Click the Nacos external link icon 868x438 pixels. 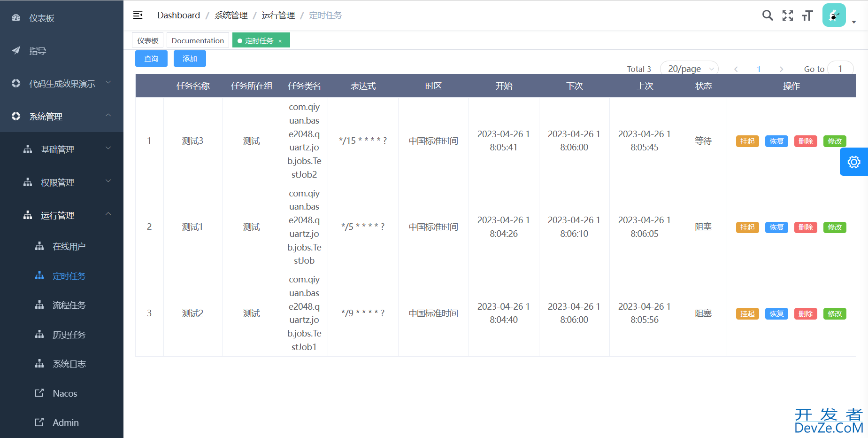point(39,393)
